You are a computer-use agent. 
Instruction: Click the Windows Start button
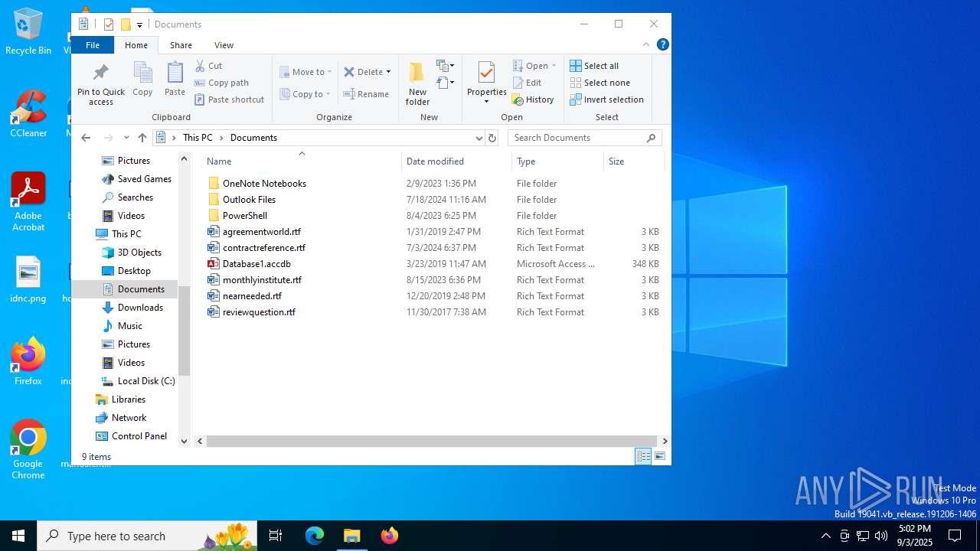[x=18, y=536]
